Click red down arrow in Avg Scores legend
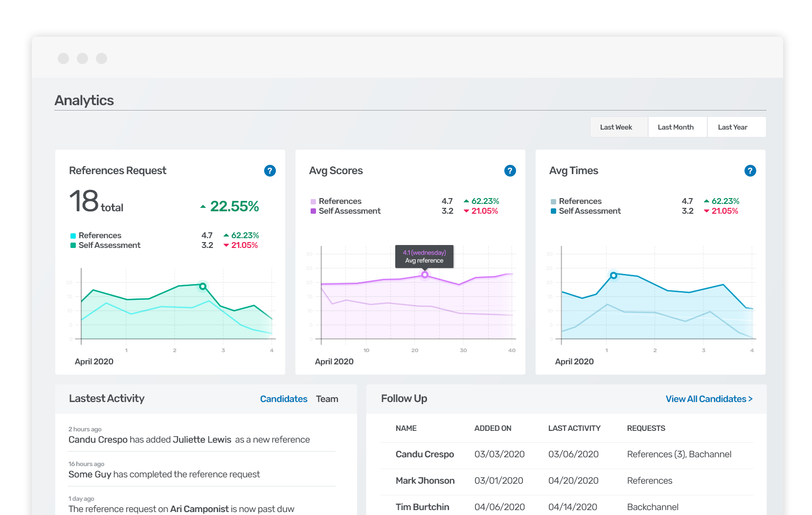This screenshot has width=812, height=515. point(466,211)
